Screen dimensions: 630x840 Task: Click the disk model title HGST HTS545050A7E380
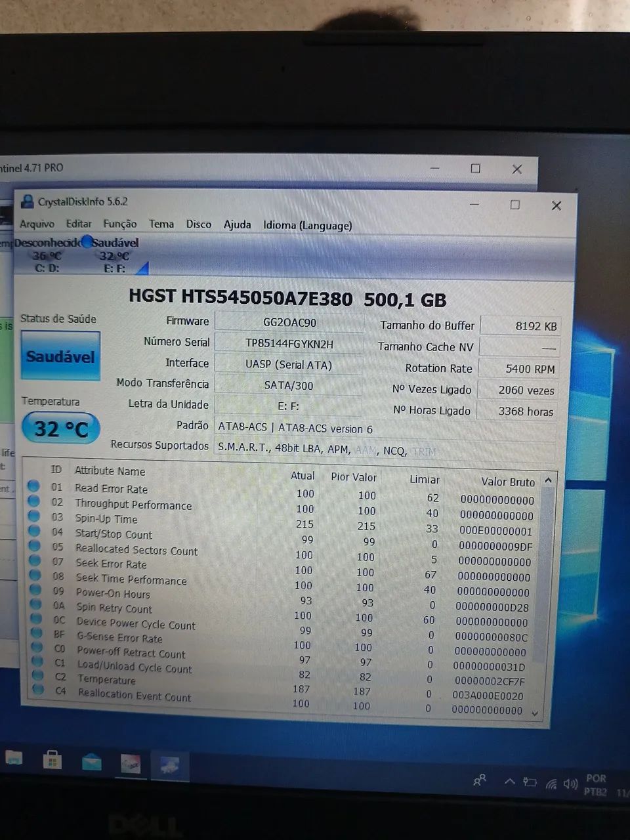(240, 297)
